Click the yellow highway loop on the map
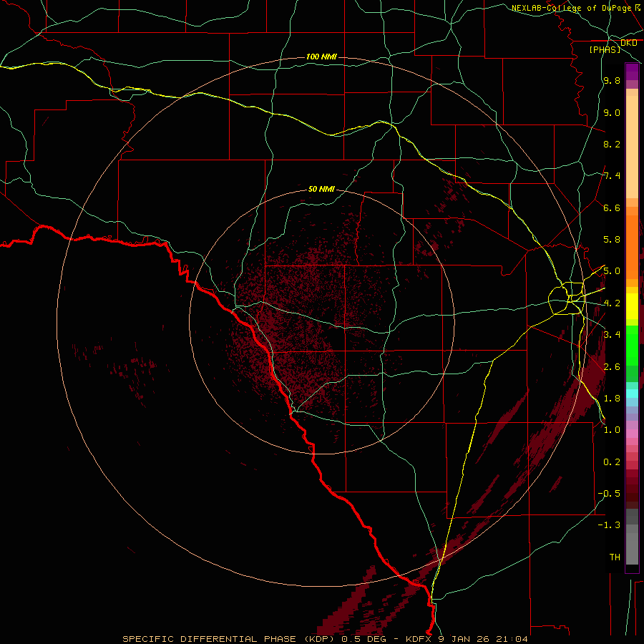Viewport: 644px width, 644px height. (x=567, y=298)
